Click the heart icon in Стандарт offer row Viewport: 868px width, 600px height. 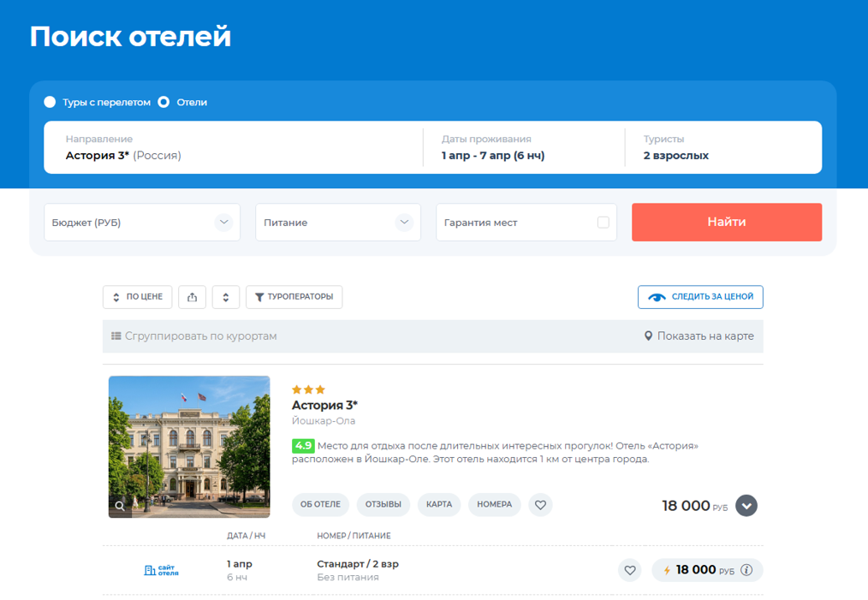pos(630,570)
